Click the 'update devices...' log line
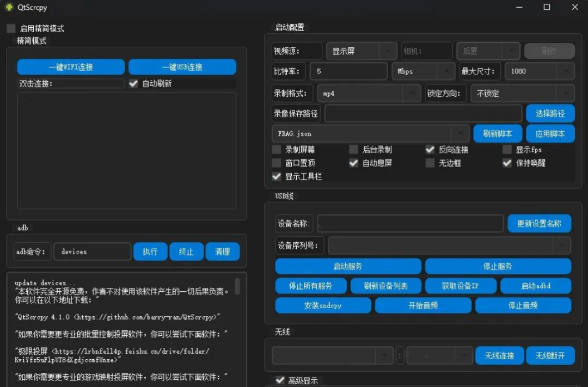Viewport: 588px width, 387px height. (45, 282)
